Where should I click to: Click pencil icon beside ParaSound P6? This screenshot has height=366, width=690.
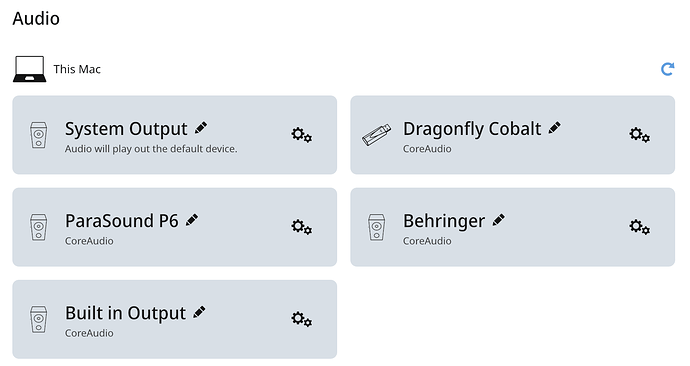coord(192,220)
